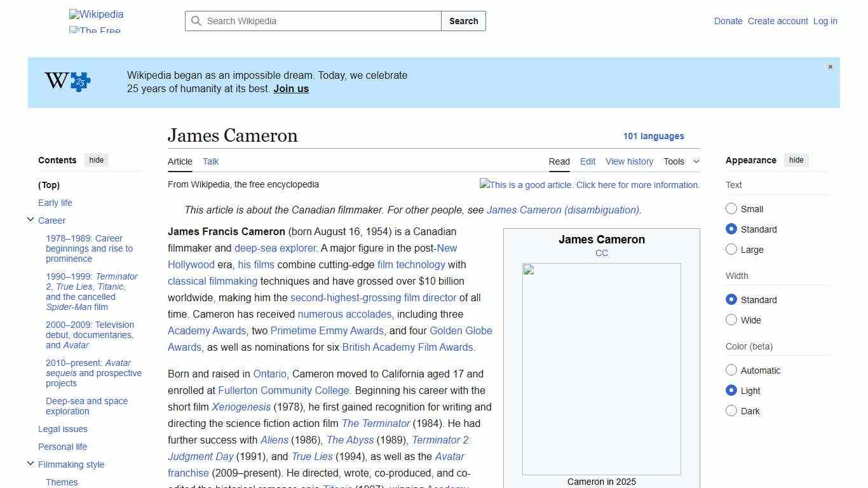Click the search magnifying glass icon
This screenshot has width=868, height=488.
(197, 21)
